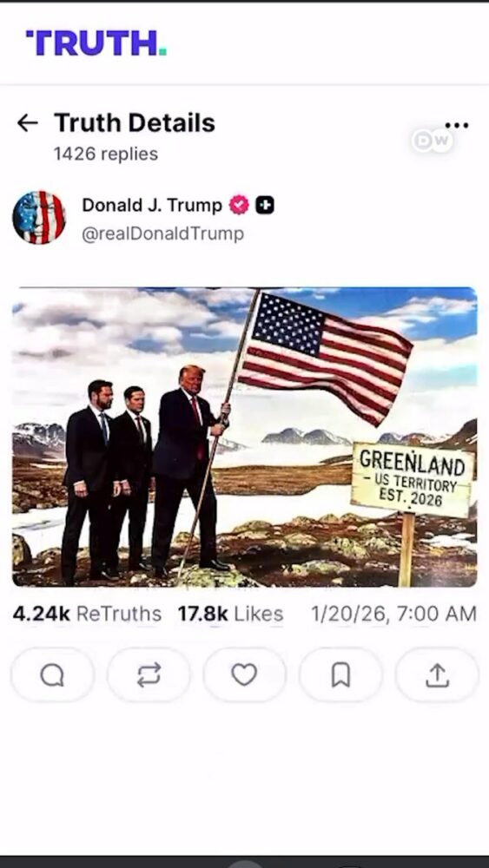Open the three-dots more options menu
489x868 pixels.
tap(456, 126)
